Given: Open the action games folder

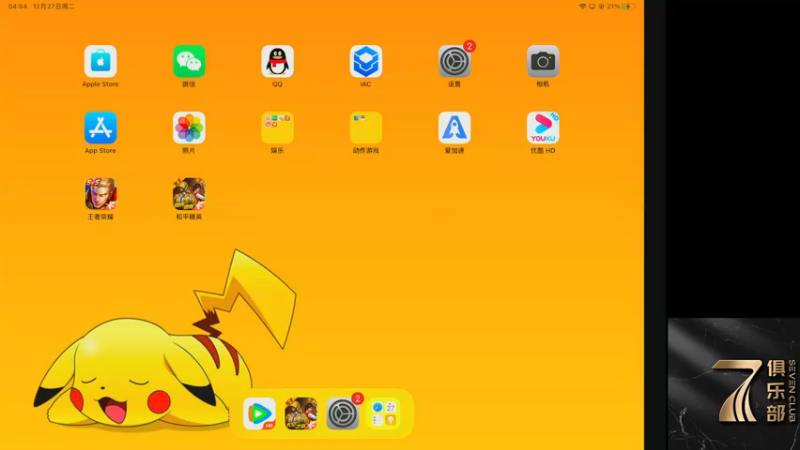Looking at the screenshot, I should pos(366,128).
